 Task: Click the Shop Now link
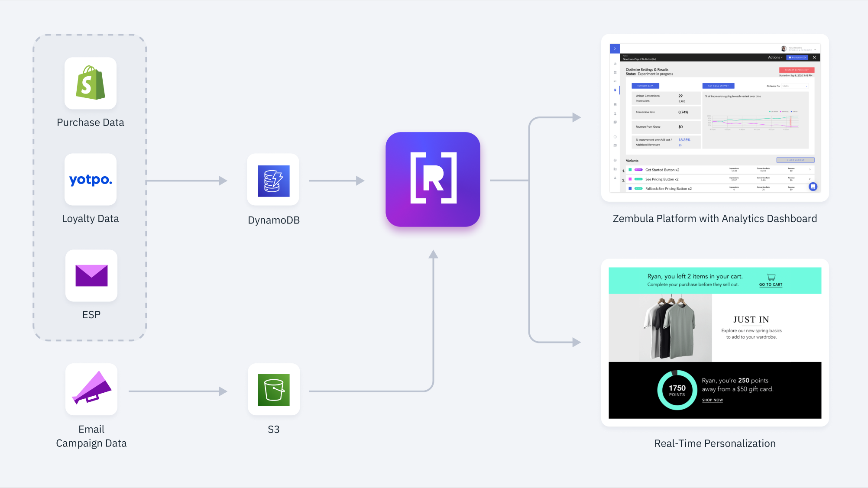point(712,400)
